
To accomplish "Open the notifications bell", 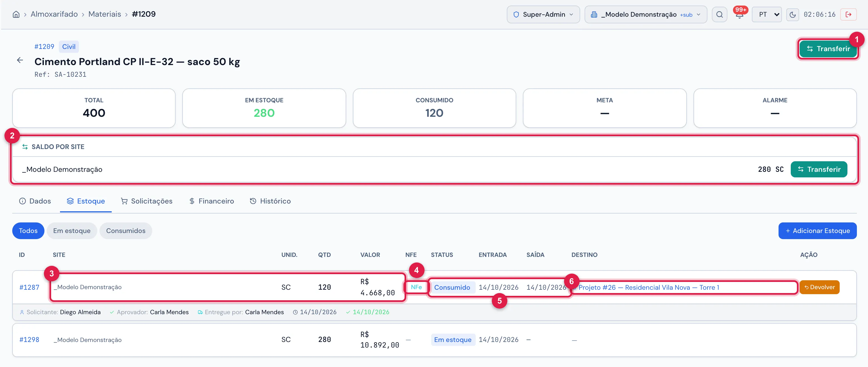I will [739, 14].
